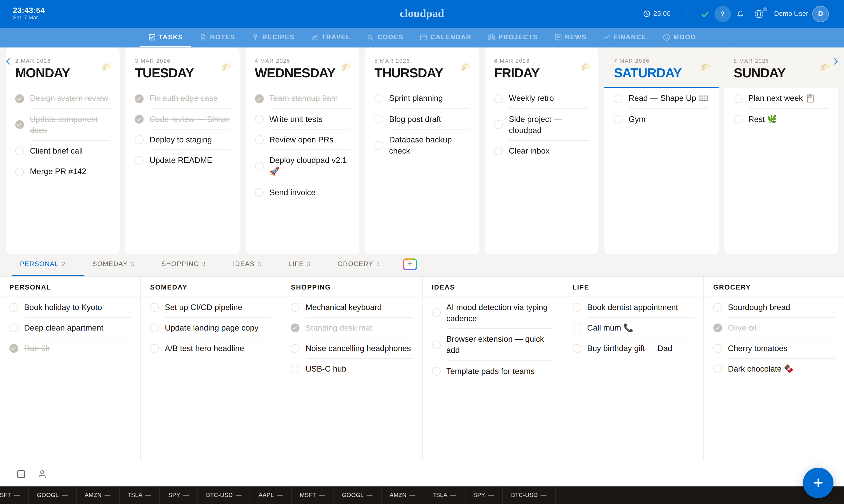Advance to next week with right chevron
Viewport: 844px width, 504px height.
836,61
